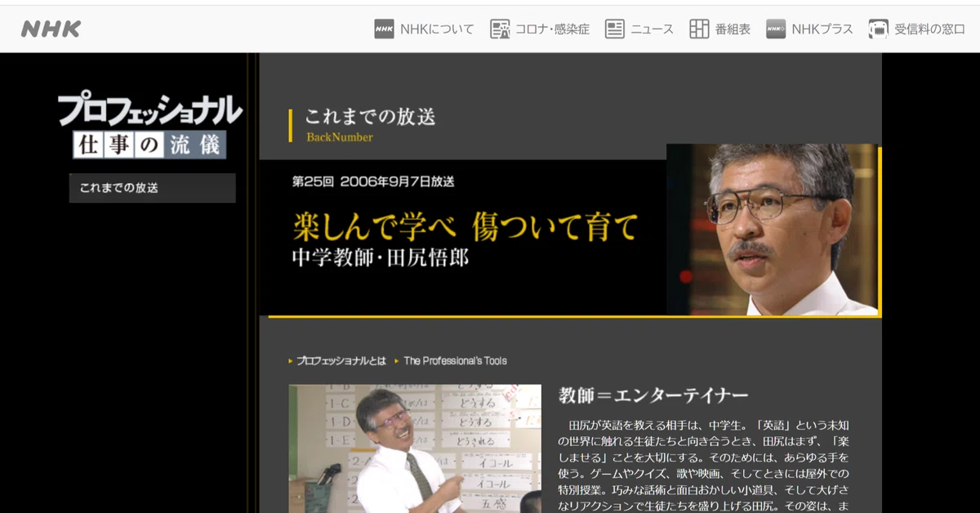
Task: Click the 受信料の窓口 icon
Action: pyautogui.click(x=879, y=29)
